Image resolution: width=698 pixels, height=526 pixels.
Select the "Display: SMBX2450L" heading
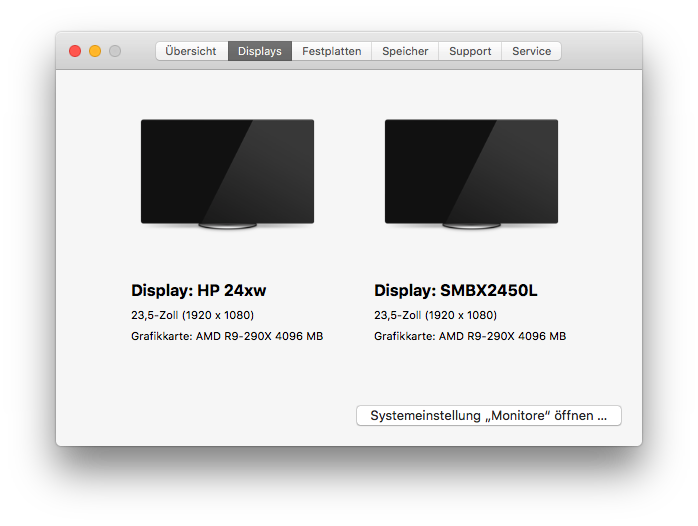coord(456,291)
